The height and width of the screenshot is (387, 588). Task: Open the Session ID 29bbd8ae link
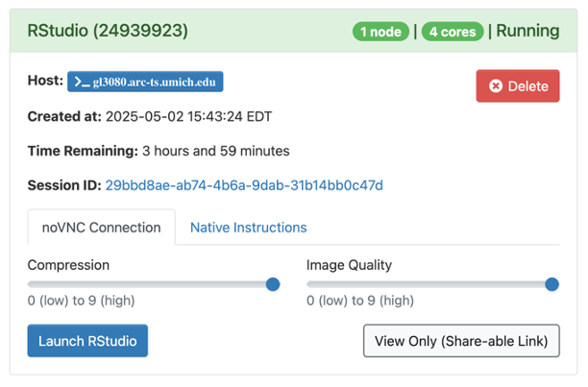[244, 184]
